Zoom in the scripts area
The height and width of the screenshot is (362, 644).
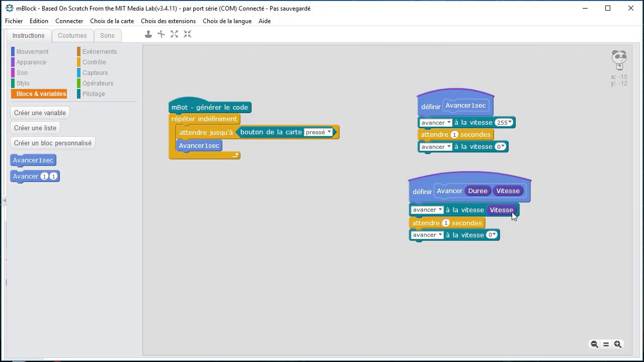pyautogui.click(x=618, y=344)
